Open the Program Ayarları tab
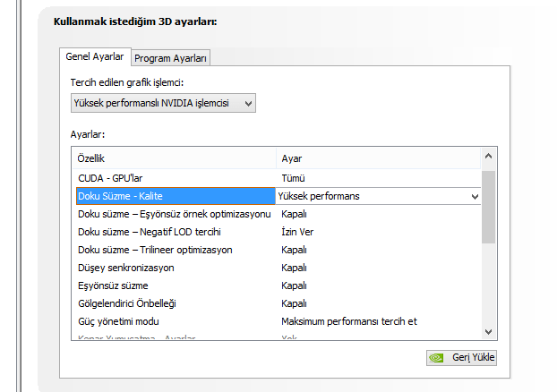The height and width of the screenshot is (392, 557). (x=170, y=58)
